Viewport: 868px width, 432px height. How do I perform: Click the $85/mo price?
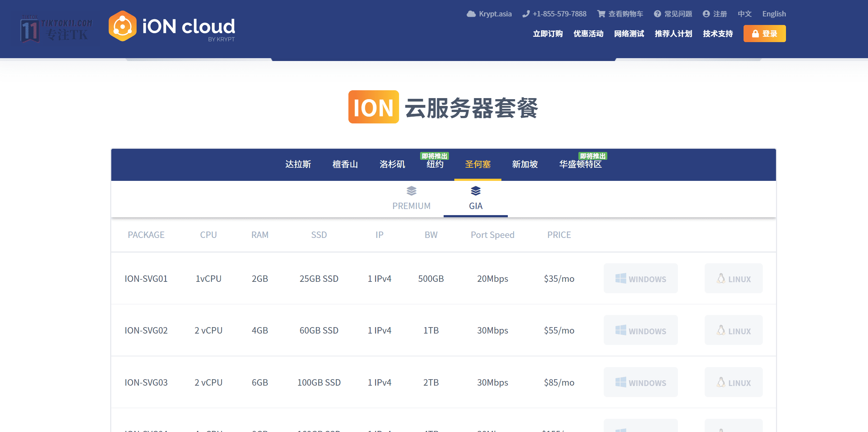tap(559, 382)
